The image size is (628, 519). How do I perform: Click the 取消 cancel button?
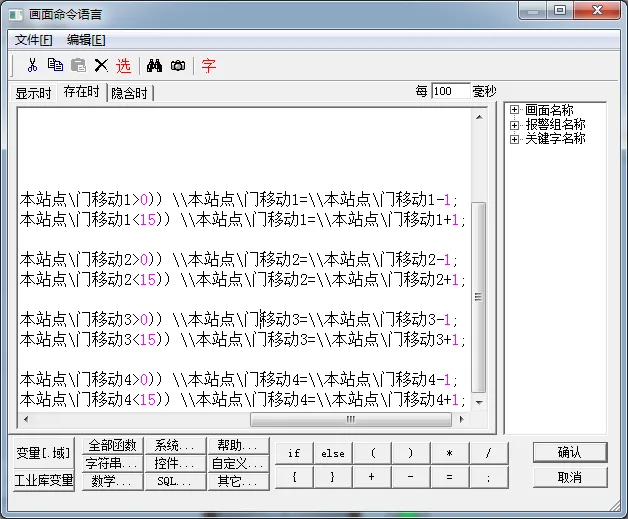[570, 477]
